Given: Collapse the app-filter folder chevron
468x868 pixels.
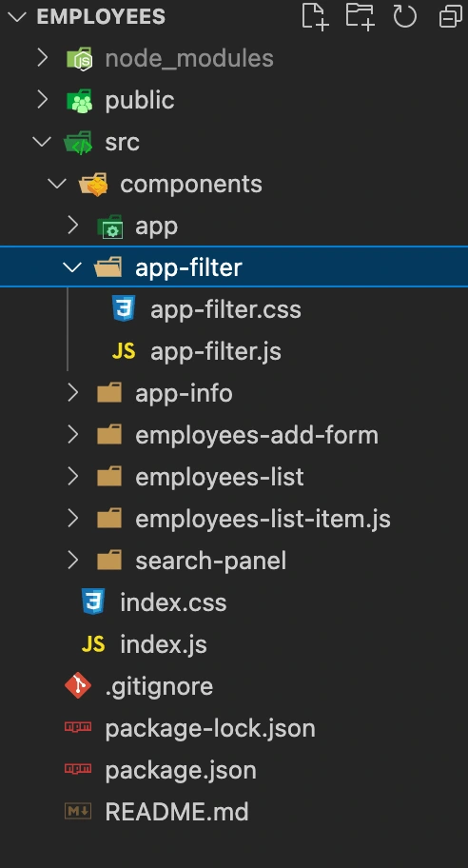Looking at the screenshot, I should [x=72, y=267].
